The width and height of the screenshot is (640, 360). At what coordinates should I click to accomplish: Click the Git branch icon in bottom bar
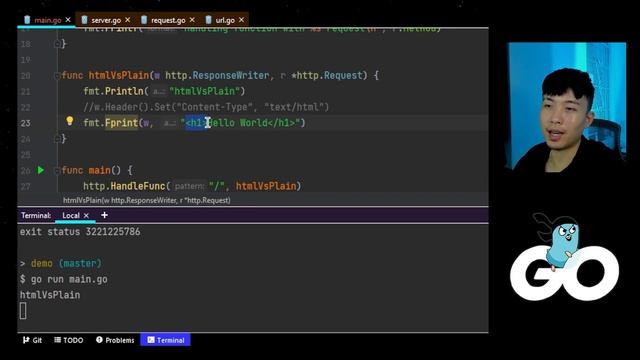pyautogui.click(x=26, y=340)
